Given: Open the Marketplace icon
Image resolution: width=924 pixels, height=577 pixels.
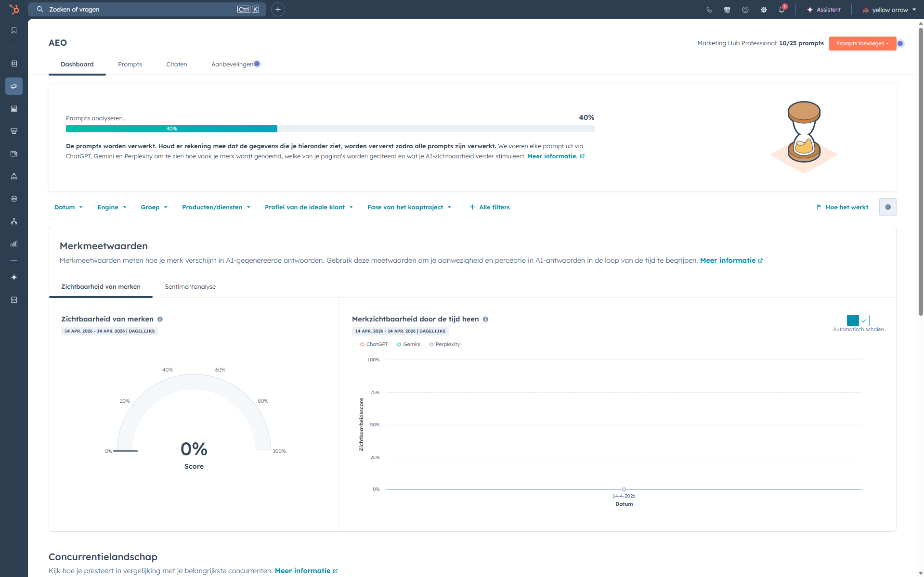Looking at the screenshot, I should (727, 10).
